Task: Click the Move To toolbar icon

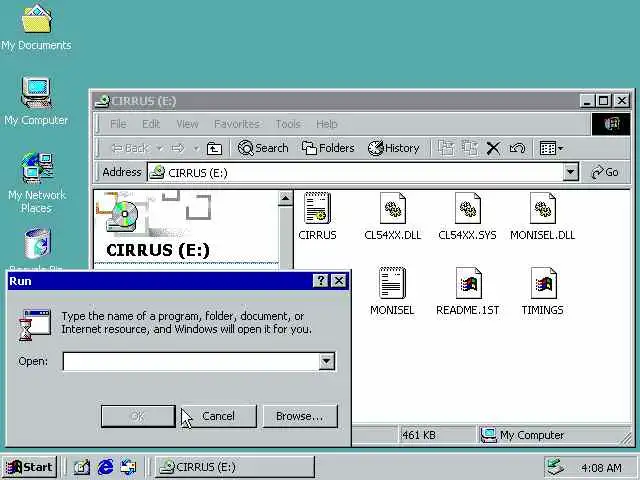Action: pos(446,148)
